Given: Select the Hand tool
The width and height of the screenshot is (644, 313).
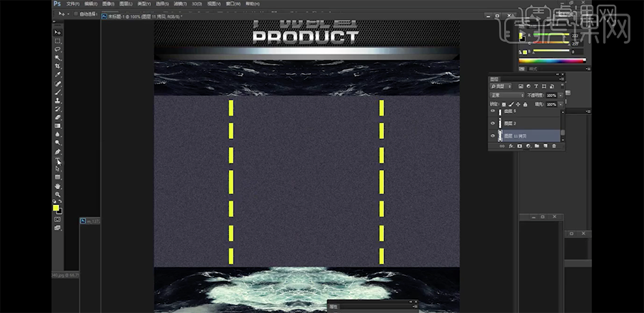Looking at the screenshot, I should coord(58,186).
